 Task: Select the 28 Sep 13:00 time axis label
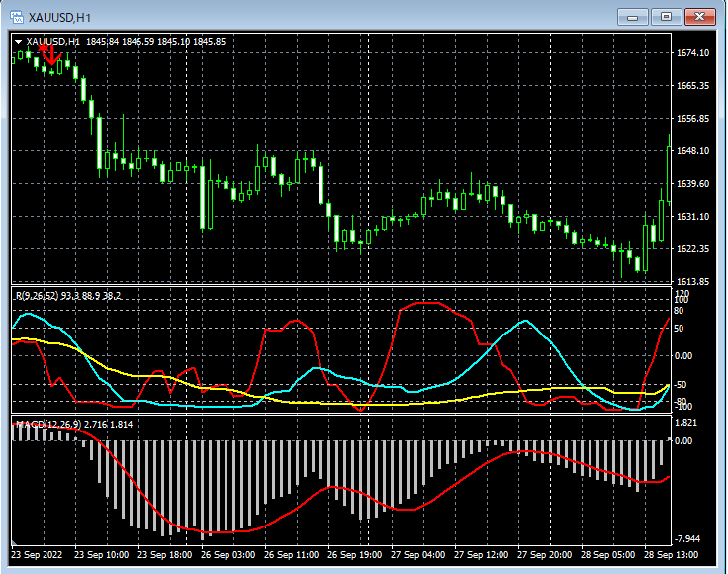tap(672, 556)
